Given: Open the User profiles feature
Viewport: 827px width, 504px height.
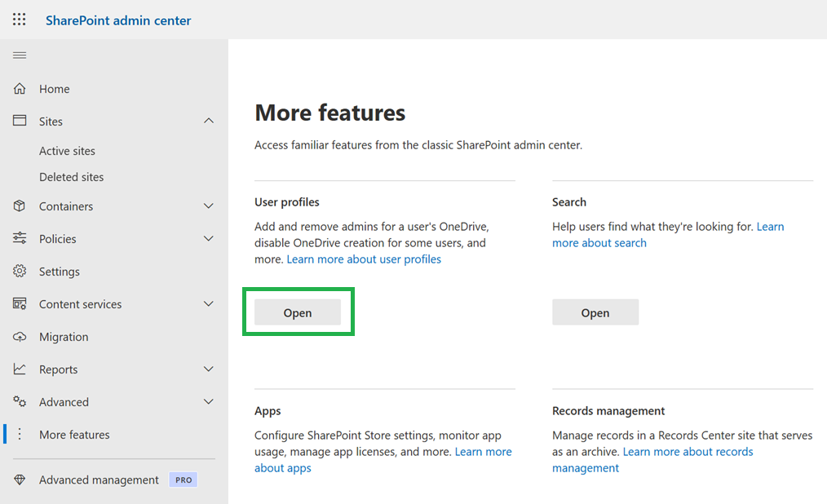Looking at the screenshot, I should pos(298,312).
